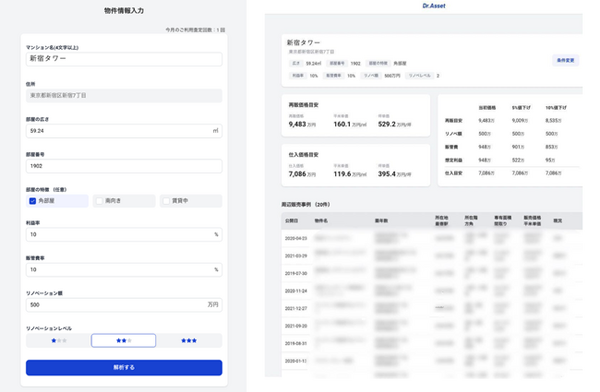Focus the room number field 1902
The width and height of the screenshot is (600, 392).
tap(124, 166)
